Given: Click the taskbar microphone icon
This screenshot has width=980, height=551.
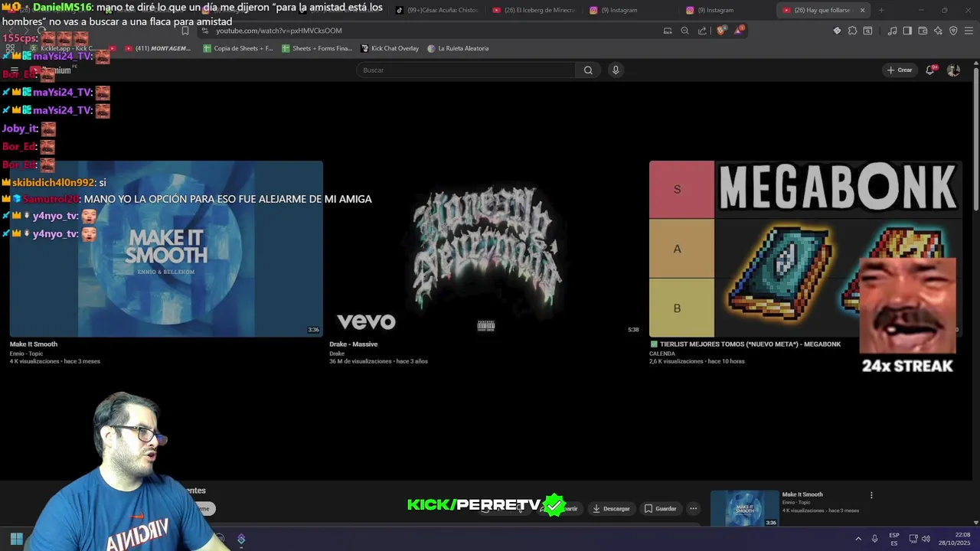Looking at the screenshot, I should 874,539.
